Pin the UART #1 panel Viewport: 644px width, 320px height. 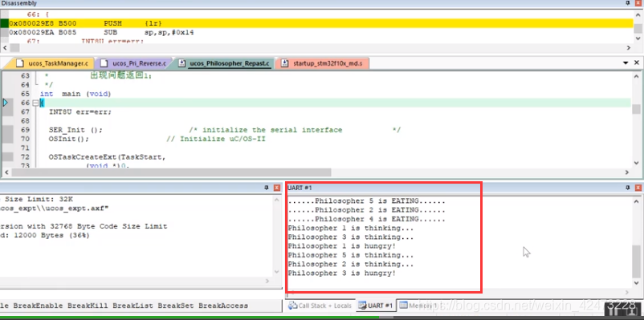coord(628,188)
